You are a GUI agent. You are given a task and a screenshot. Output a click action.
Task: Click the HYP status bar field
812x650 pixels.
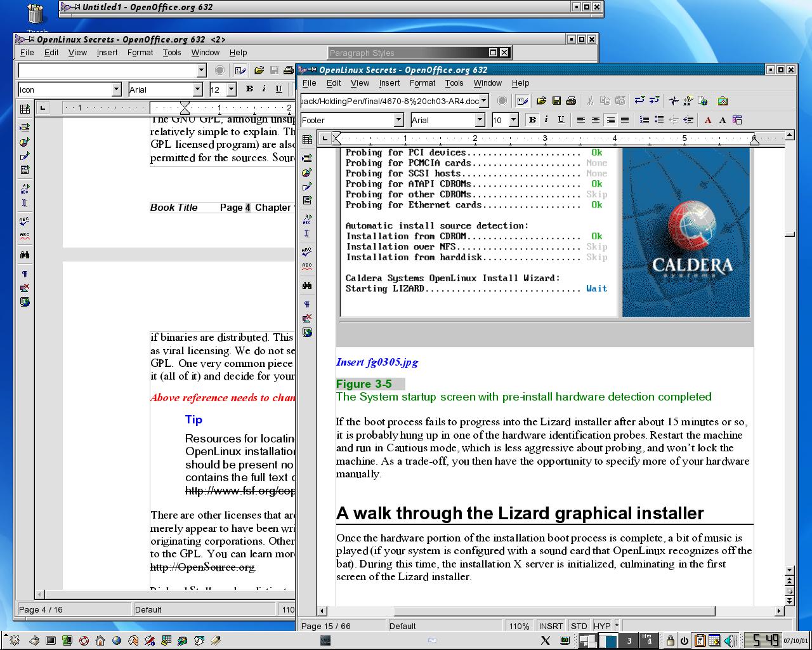click(x=601, y=626)
